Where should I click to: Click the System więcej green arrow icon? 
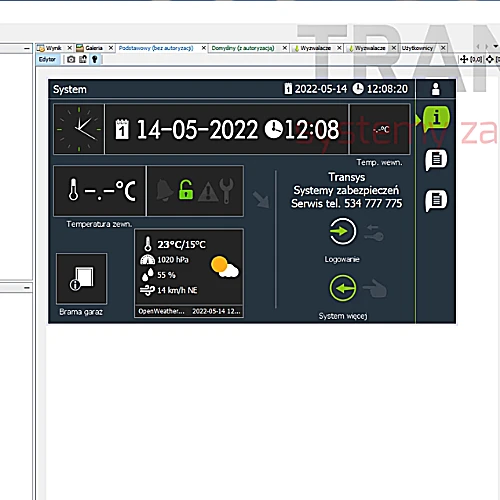[343, 288]
